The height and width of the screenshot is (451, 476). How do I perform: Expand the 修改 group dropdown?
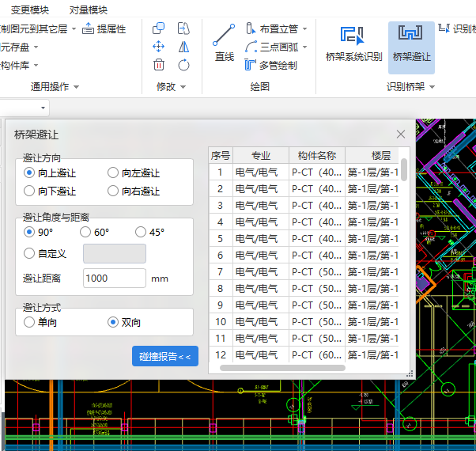click(183, 87)
